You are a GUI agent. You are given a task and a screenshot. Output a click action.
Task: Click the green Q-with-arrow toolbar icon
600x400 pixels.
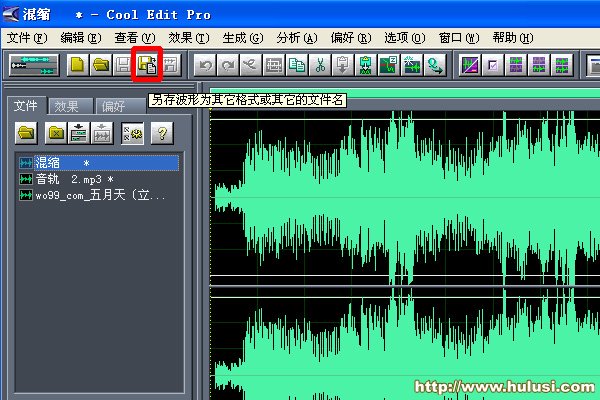[435, 65]
